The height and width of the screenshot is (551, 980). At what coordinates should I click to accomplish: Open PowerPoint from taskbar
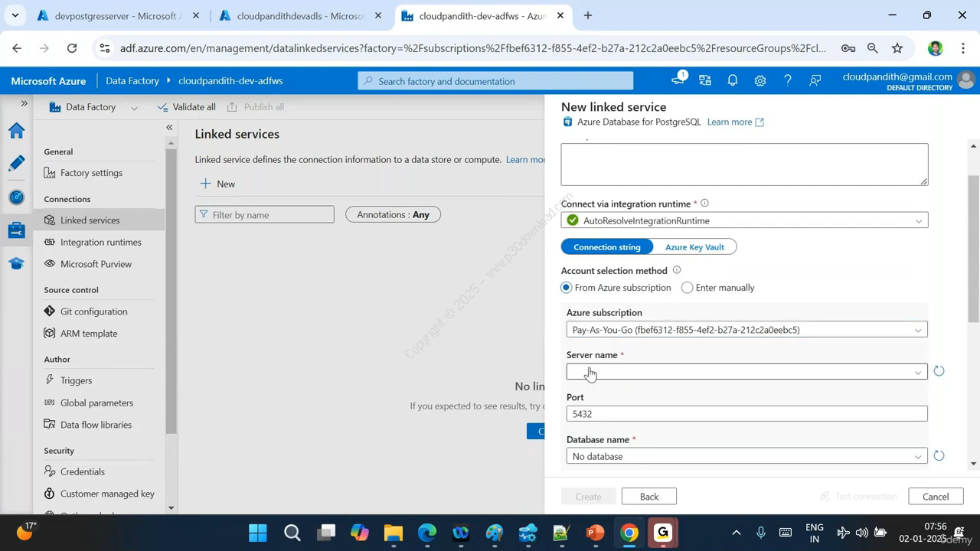coord(595,533)
